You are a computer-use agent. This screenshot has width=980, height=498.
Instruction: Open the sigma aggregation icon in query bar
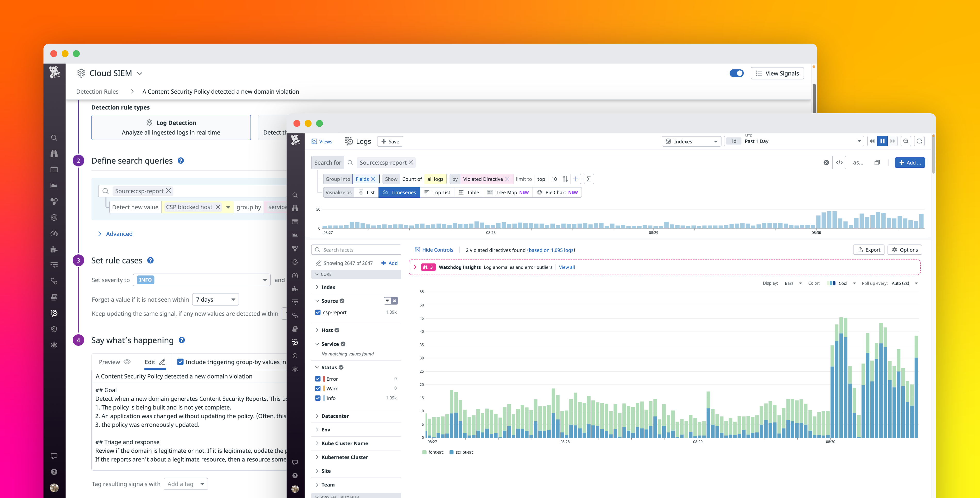(x=589, y=179)
